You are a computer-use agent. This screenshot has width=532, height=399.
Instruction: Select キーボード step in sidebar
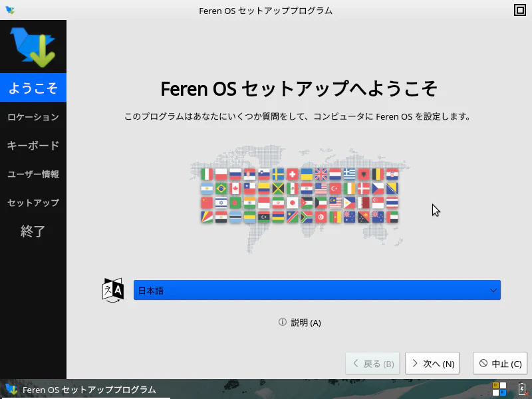tap(33, 146)
